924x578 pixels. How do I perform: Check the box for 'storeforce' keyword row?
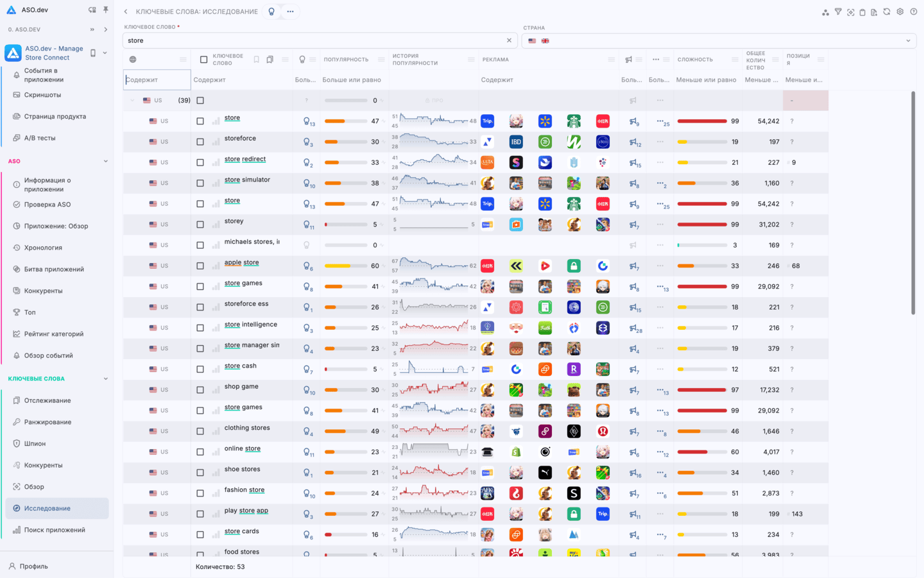pos(200,142)
